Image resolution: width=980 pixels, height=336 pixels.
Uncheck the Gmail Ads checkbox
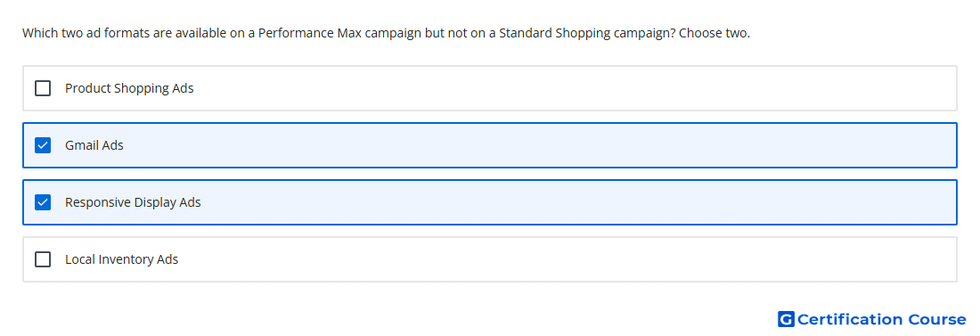tap(43, 145)
